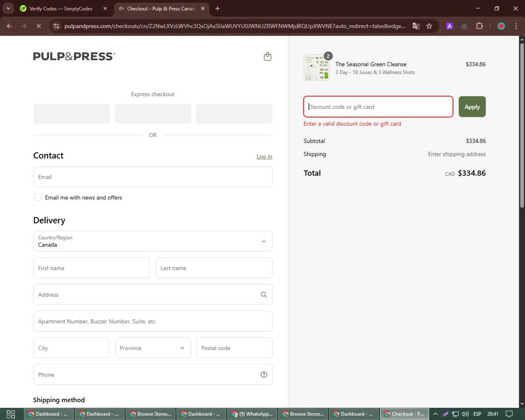
Task: Open the volume speaker tray icon
Action: 465,414
